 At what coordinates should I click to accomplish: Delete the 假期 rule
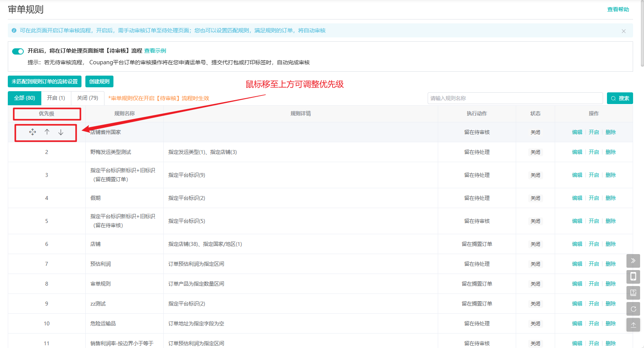coord(611,198)
